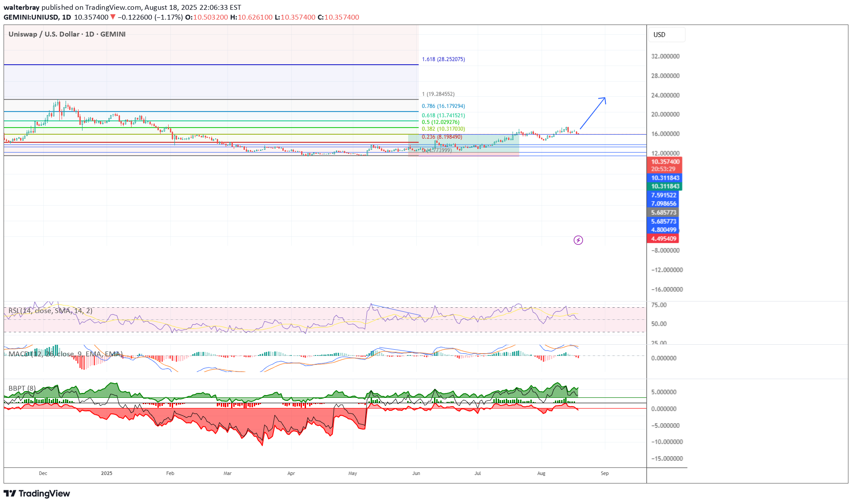Click the 0.382 (10.317030) Fibonacci label
The height and width of the screenshot is (504, 852).
[443, 129]
